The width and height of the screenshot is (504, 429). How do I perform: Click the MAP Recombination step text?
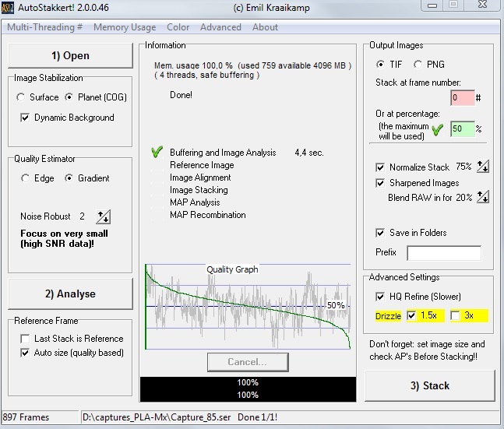(x=208, y=215)
